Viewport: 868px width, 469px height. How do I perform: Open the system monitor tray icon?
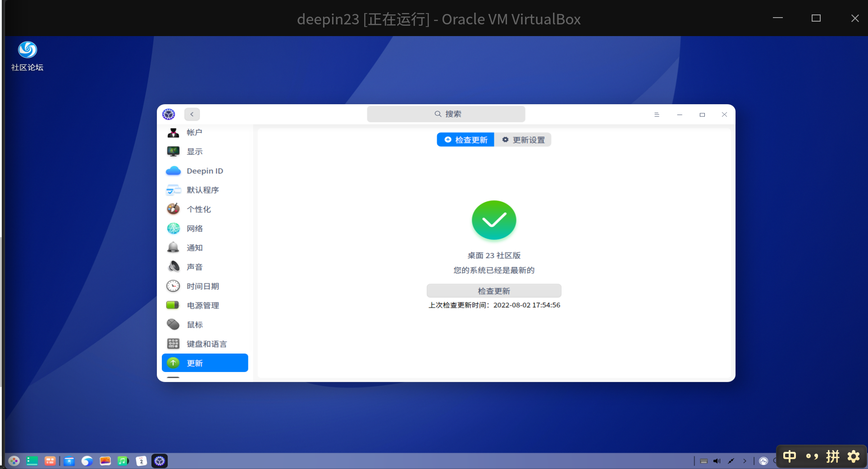(x=763, y=461)
